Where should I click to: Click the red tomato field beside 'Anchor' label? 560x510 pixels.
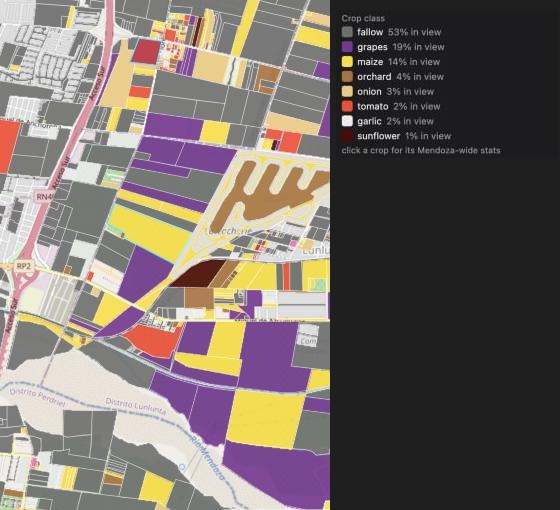pos(9,146)
